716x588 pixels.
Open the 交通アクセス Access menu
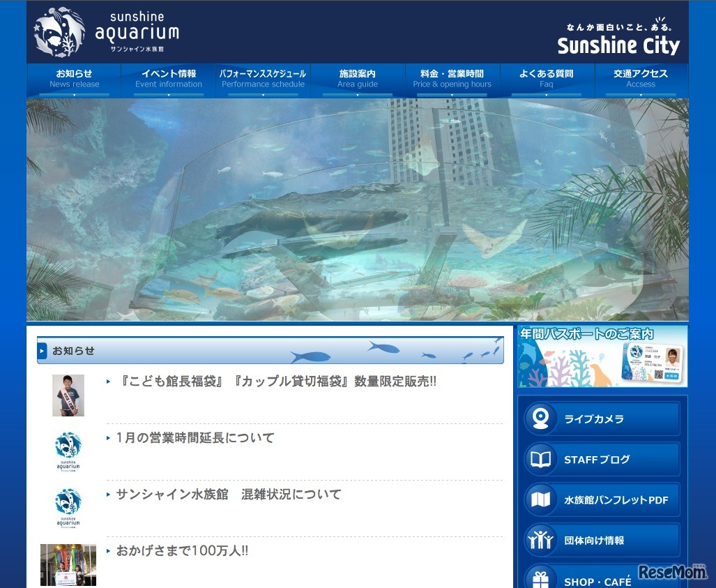(641, 81)
